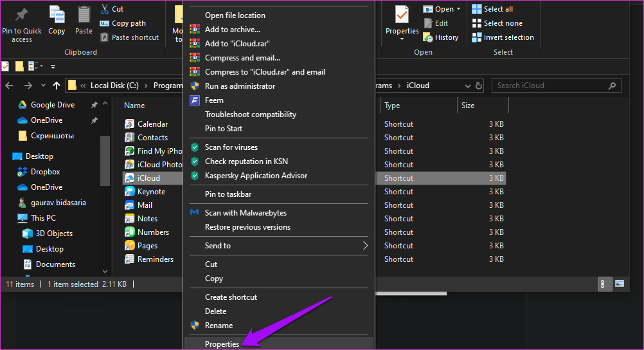Click the Find My iPhone shortcut icon

coord(129,151)
